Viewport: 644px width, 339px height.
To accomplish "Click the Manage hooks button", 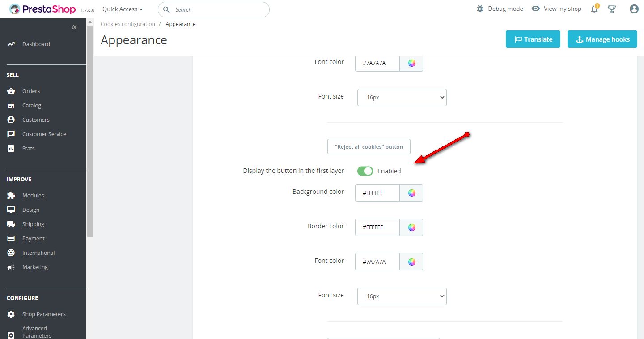I will (x=602, y=39).
